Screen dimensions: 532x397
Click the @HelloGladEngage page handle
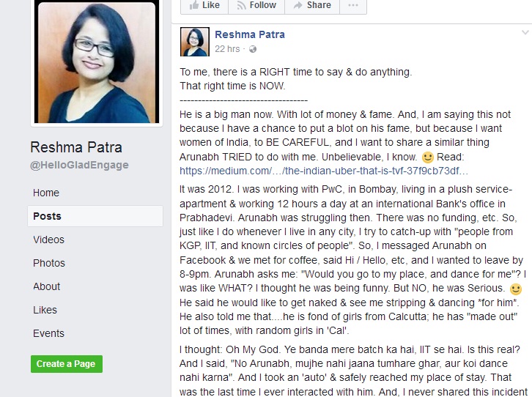tap(79, 165)
